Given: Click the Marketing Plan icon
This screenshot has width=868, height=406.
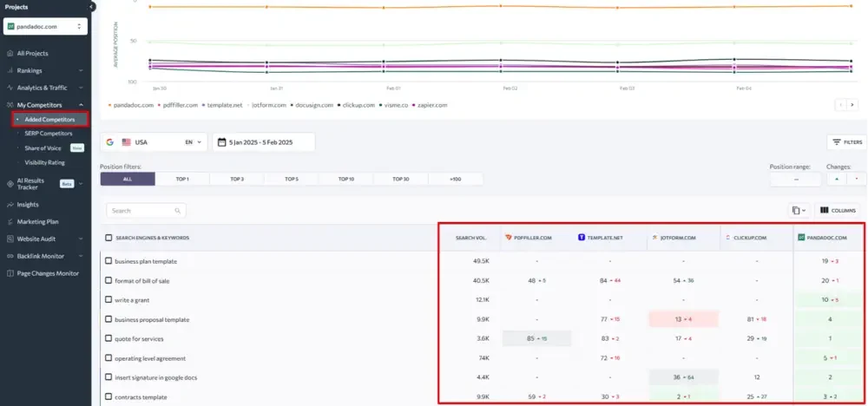Looking at the screenshot, I should tap(10, 222).
